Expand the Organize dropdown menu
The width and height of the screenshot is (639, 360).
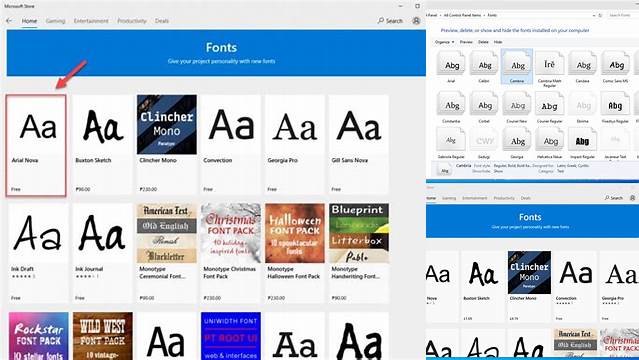(x=444, y=42)
